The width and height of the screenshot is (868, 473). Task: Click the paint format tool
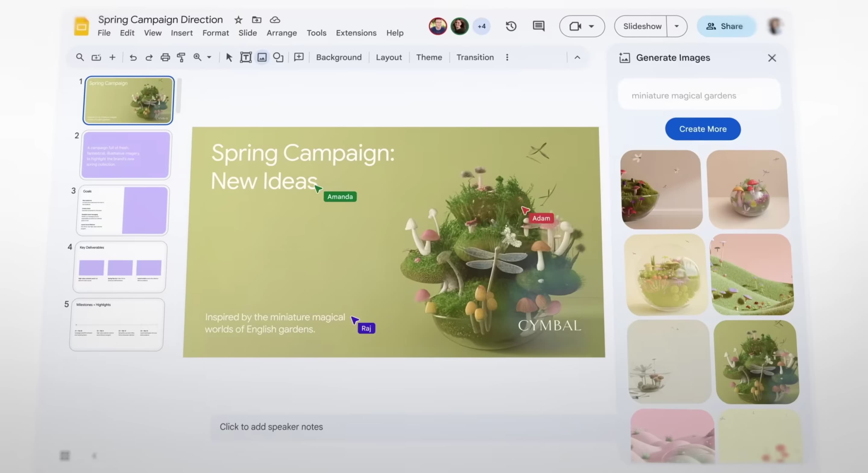pyautogui.click(x=181, y=57)
